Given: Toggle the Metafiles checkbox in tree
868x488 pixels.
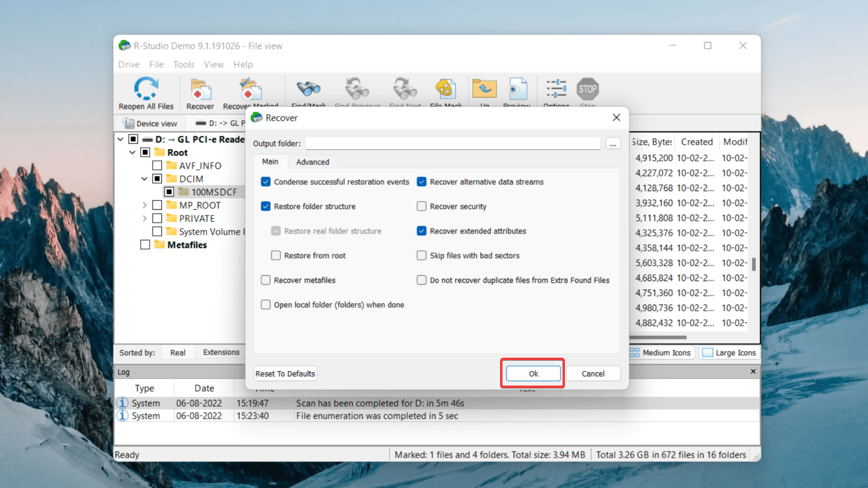Looking at the screenshot, I should (145, 245).
